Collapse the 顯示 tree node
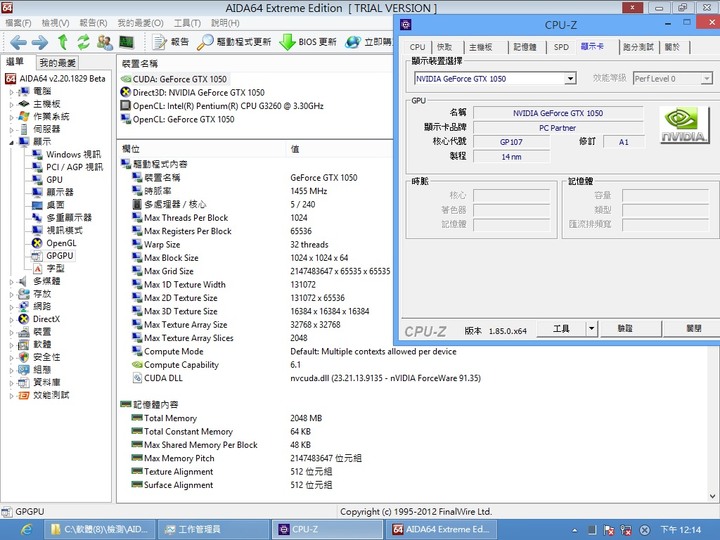This screenshot has width=720, height=540. pos(11,142)
